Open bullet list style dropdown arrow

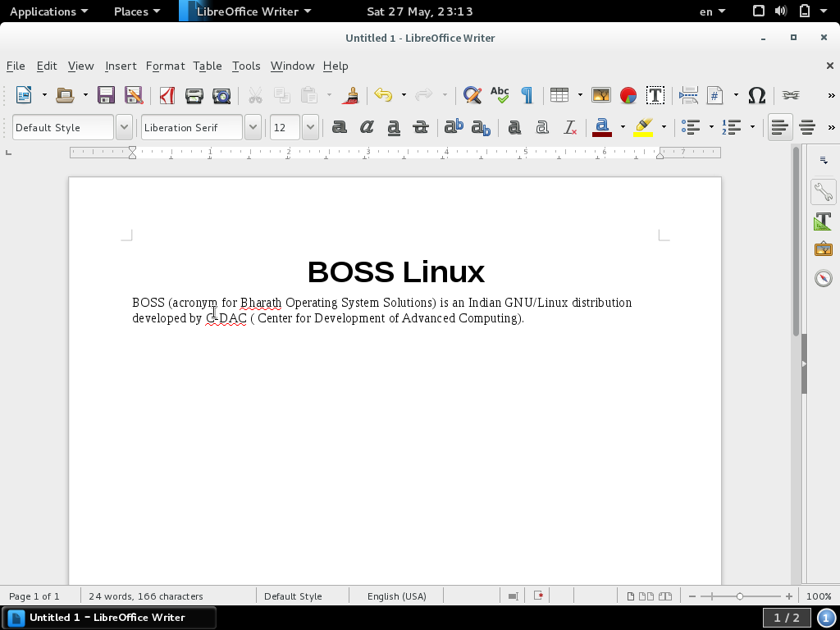click(711, 127)
